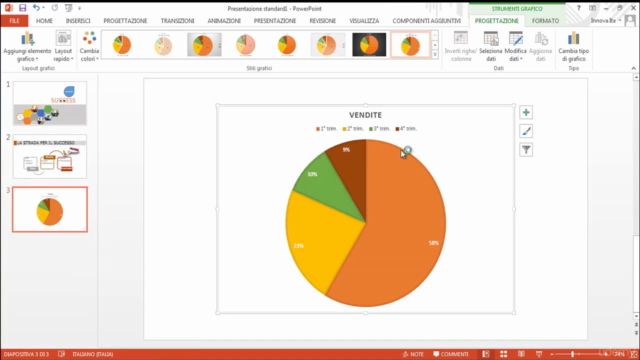Click the Innova Ita account name
640x360 pixels.
point(603,20)
